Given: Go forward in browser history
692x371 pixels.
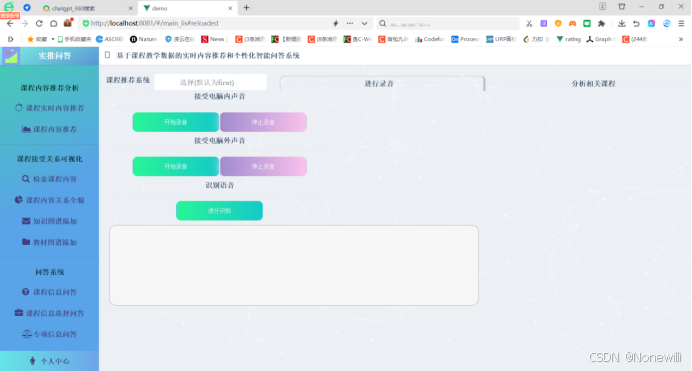Looking at the screenshot, I should [25, 23].
